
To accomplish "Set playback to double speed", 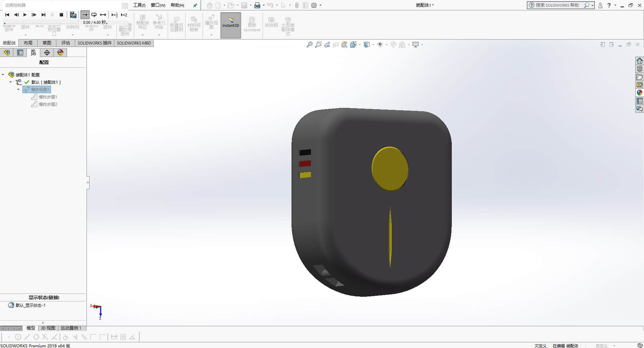I will click(124, 15).
